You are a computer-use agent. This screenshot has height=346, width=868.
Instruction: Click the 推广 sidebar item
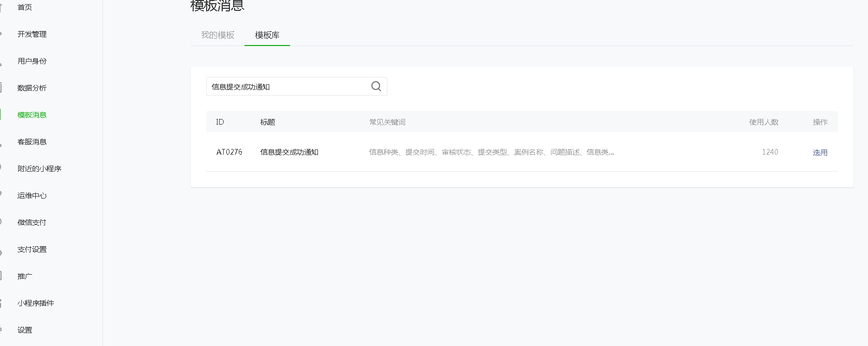tap(25, 276)
